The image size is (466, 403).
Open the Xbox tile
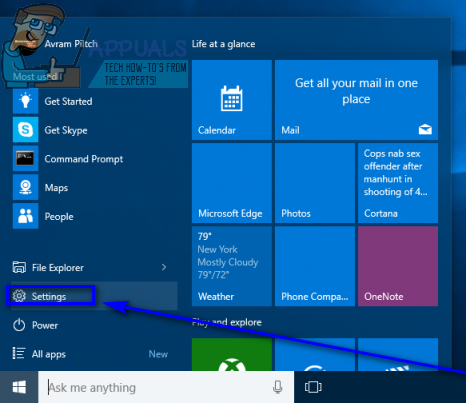point(232,354)
